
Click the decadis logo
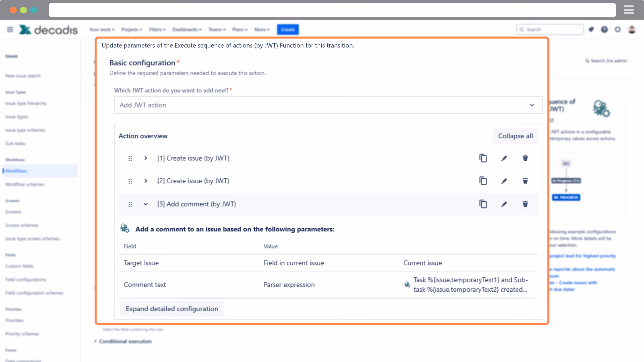pos(48,30)
